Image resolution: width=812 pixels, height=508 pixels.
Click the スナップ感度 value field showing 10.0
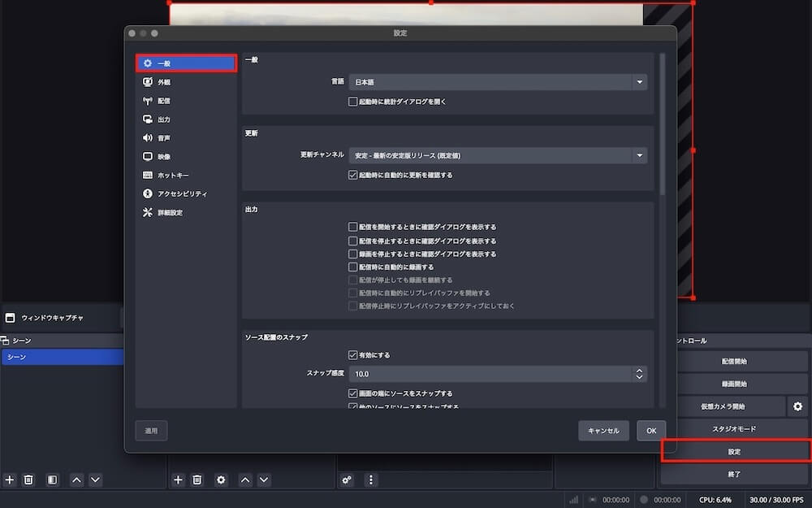[490, 374]
